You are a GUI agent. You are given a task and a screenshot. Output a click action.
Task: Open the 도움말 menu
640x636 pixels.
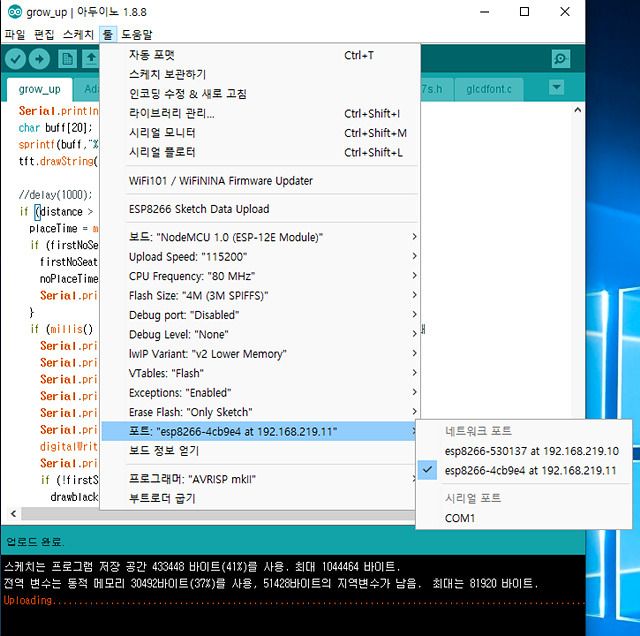[x=137, y=34]
